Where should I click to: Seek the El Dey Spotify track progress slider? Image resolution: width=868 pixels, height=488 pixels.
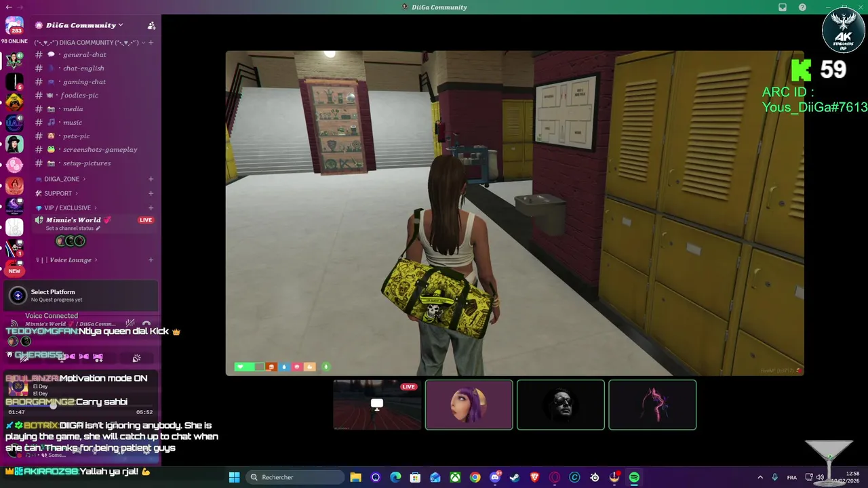pos(81,407)
